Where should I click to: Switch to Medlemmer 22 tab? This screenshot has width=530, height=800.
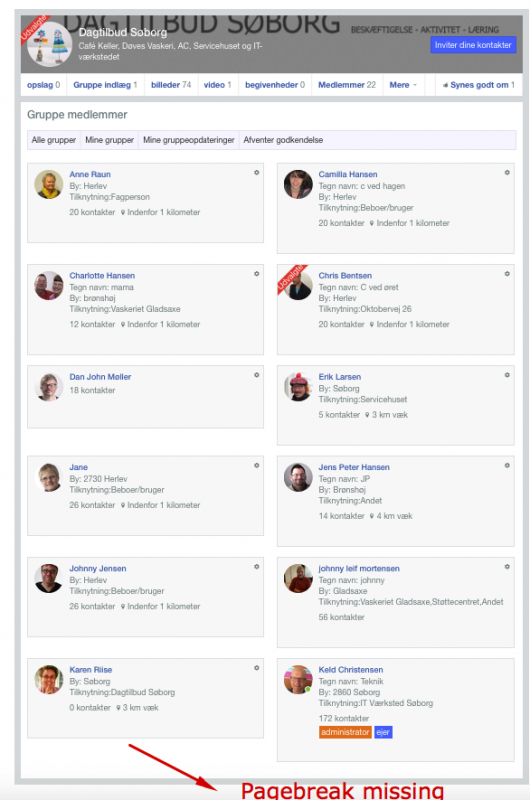pyautogui.click(x=347, y=85)
